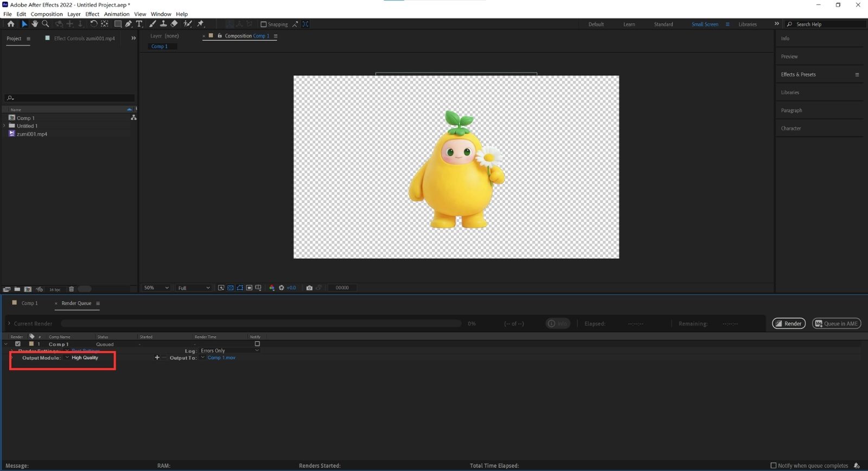Select the Puppet Pin tool
Viewport: 868px width, 471px height.
(200, 24)
